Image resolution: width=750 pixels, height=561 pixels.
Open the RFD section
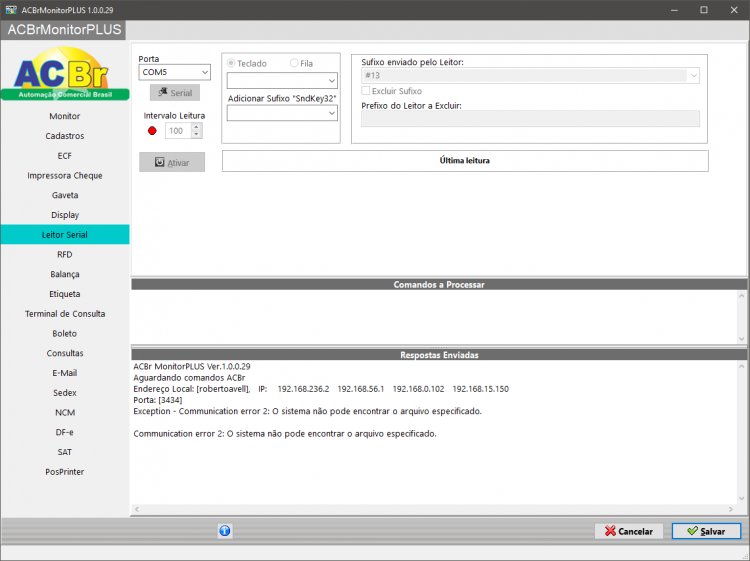pos(65,254)
